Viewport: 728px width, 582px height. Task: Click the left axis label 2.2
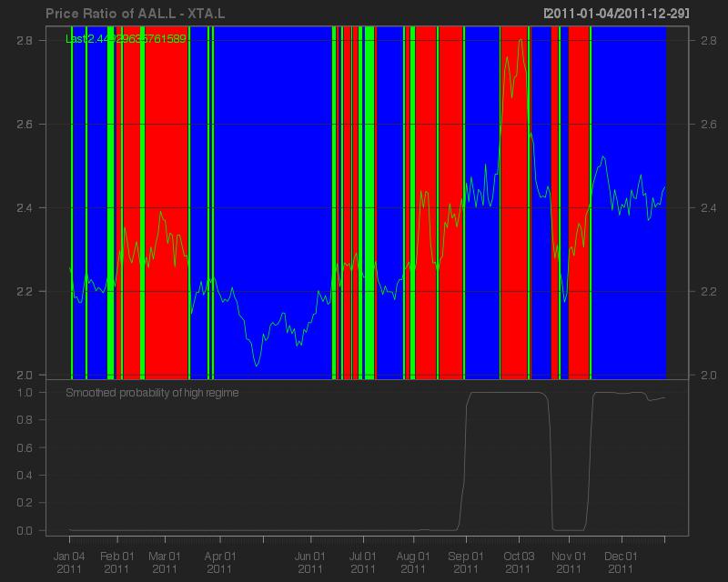click(x=25, y=291)
